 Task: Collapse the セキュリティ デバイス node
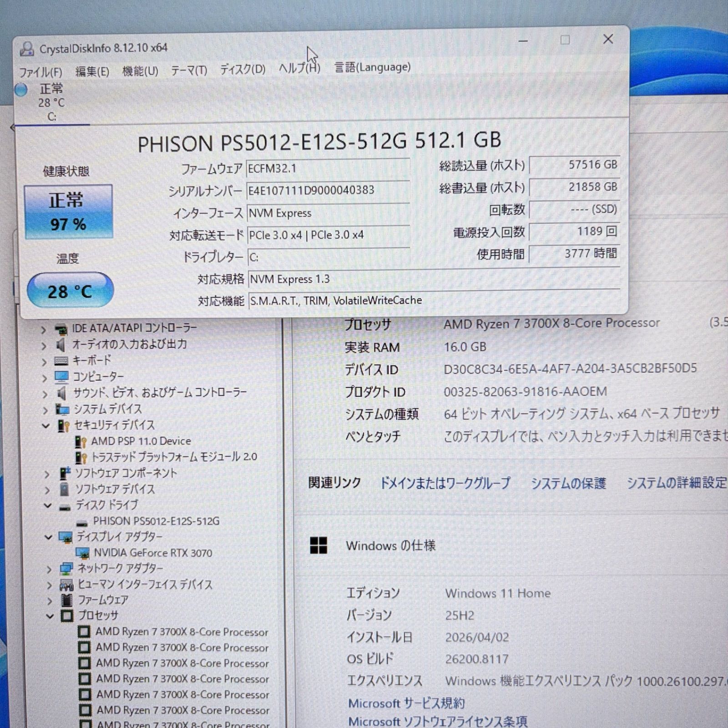(46, 426)
